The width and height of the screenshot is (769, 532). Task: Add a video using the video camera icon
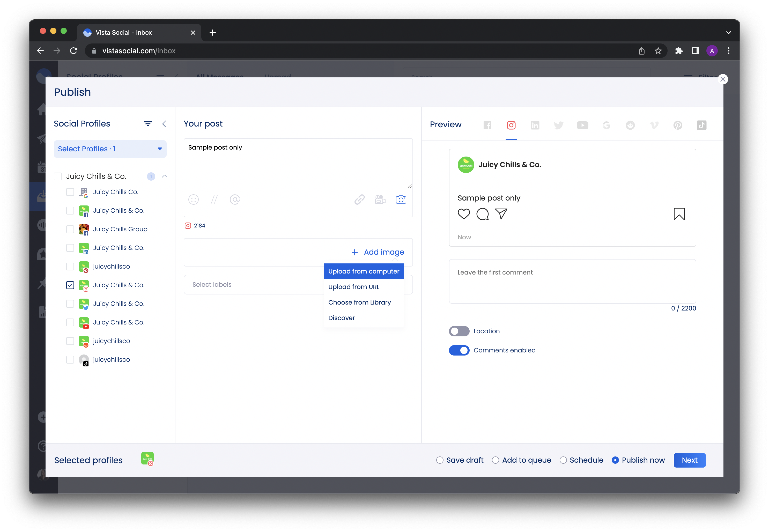pyautogui.click(x=380, y=200)
